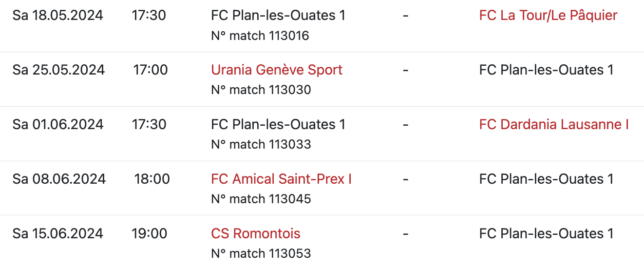Click the date Sa 01.06.2024

pos(58,125)
